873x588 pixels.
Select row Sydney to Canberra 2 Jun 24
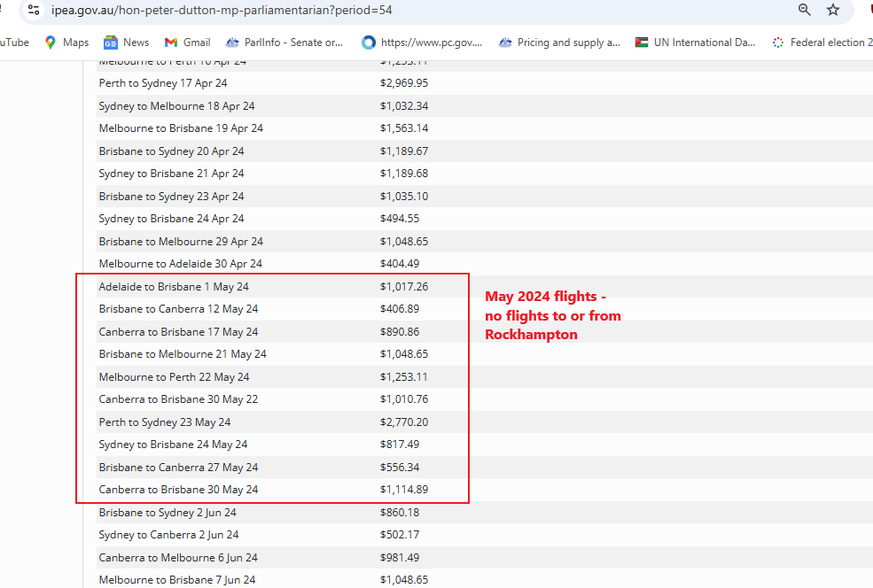click(x=485, y=535)
